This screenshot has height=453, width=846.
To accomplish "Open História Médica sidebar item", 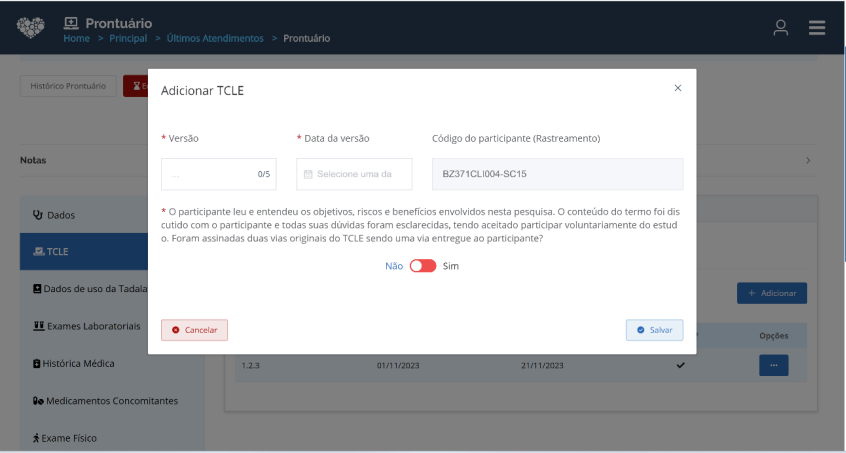I will [78, 364].
